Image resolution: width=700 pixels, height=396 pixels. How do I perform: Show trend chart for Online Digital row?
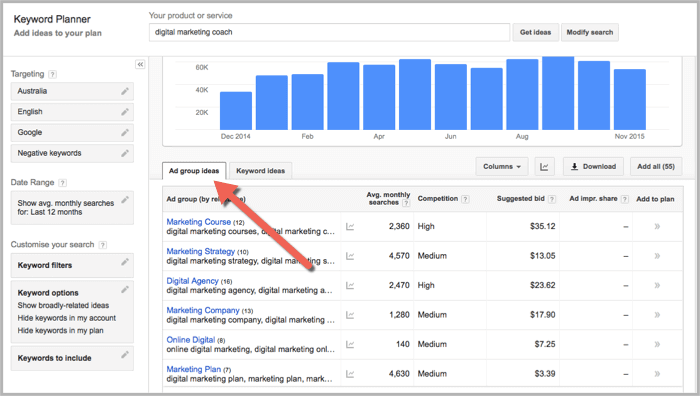coord(350,344)
